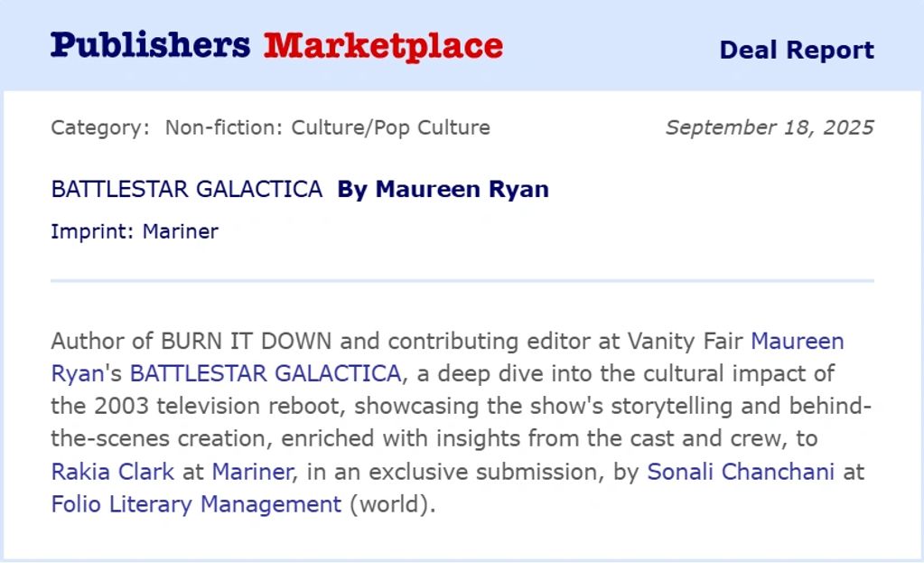Image resolution: width=924 pixels, height=563 pixels.
Task: Visit agent Sonali Chanchani's link
Action: coord(740,471)
